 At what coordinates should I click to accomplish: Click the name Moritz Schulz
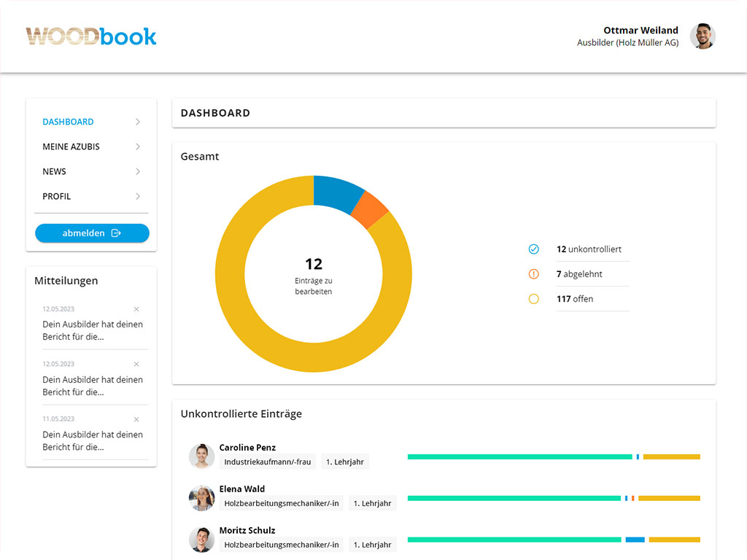pyautogui.click(x=247, y=530)
